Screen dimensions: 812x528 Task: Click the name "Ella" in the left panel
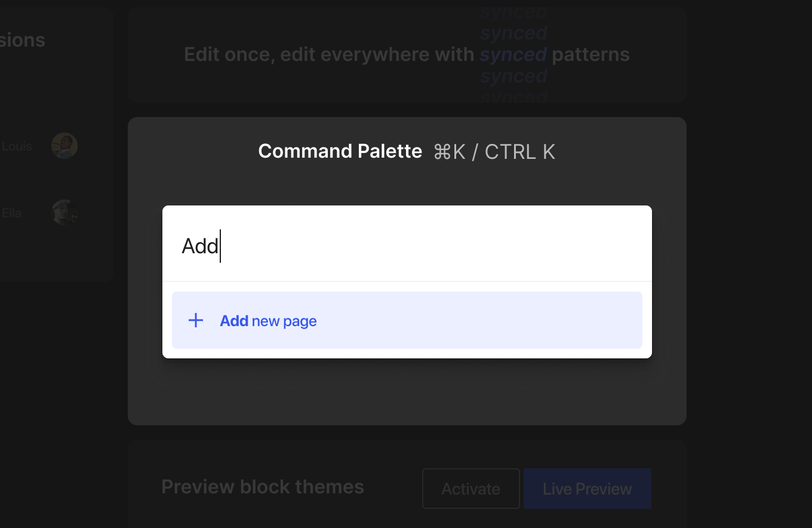pos(12,213)
